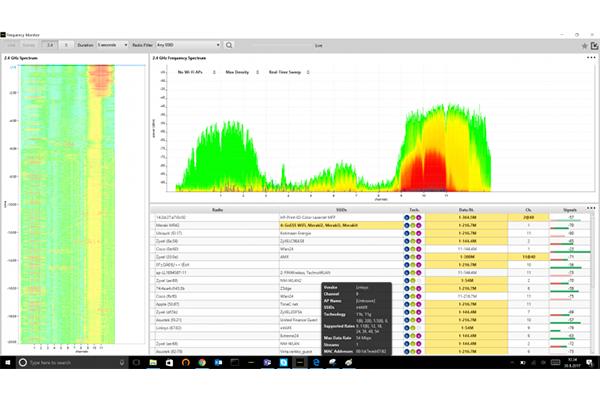Open the notification center icon
The height and width of the screenshot is (400, 600).
(589, 362)
